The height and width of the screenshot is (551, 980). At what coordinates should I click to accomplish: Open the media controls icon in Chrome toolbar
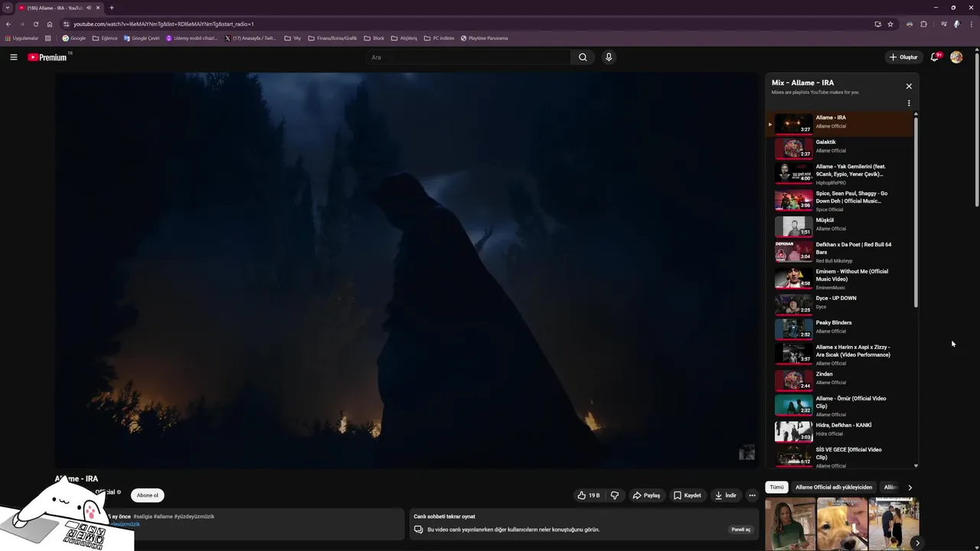[944, 24]
